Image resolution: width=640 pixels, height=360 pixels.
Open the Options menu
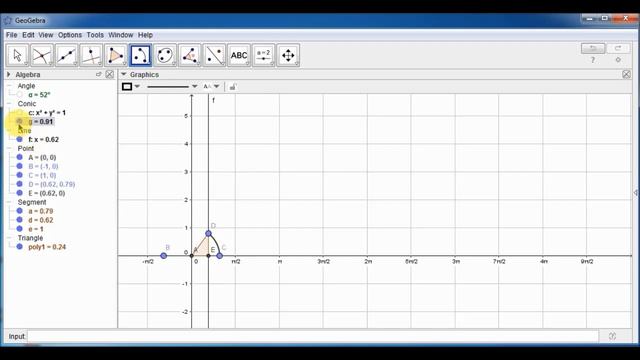(x=70, y=35)
